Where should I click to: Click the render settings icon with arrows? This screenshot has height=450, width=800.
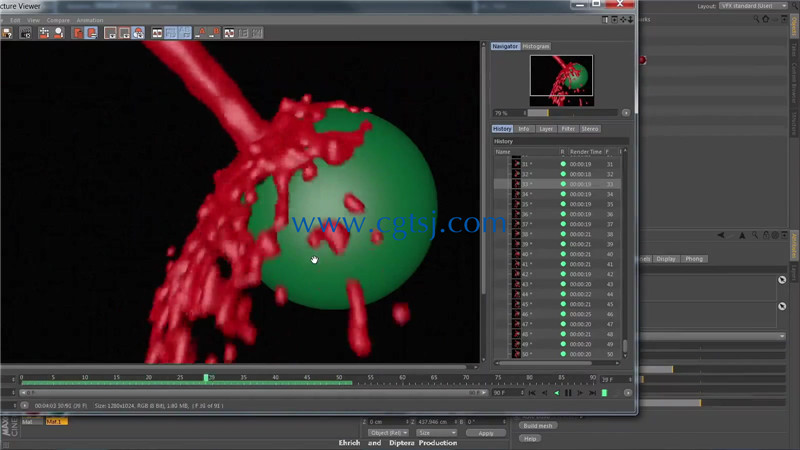pyautogui.click(x=44, y=33)
